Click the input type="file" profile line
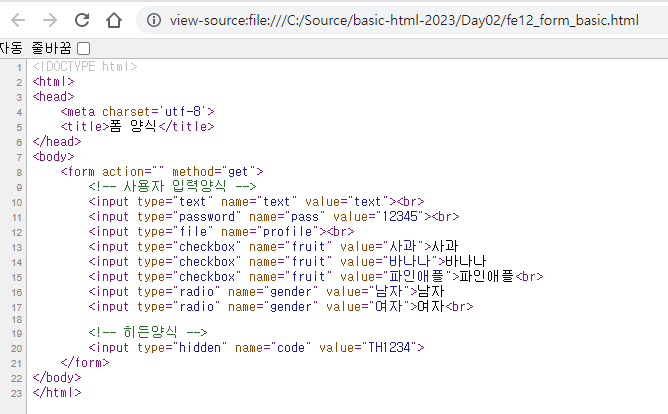 (221, 232)
